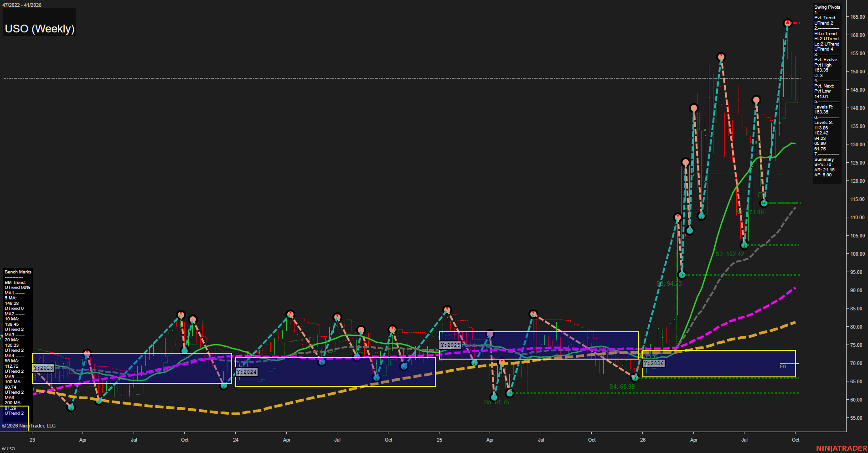Viewport: 868px width, 453px height.
Task: Click the UTrend 96% benchmark trend value
Action: click(17, 288)
